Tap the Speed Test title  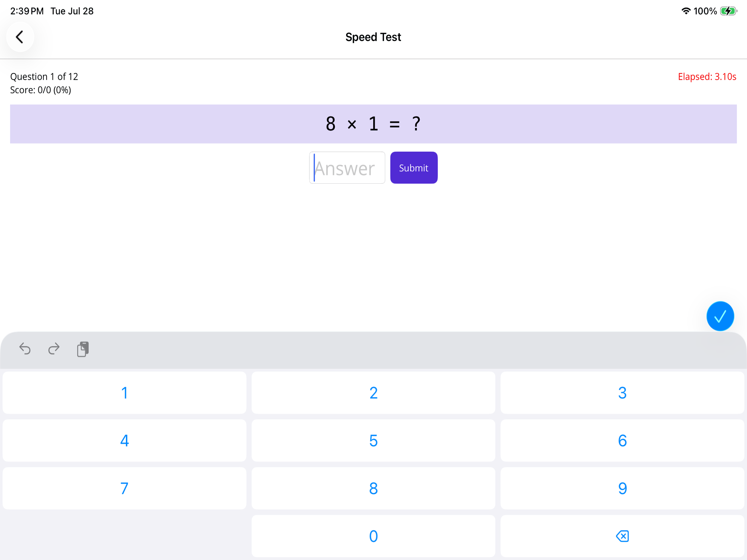tap(373, 37)
